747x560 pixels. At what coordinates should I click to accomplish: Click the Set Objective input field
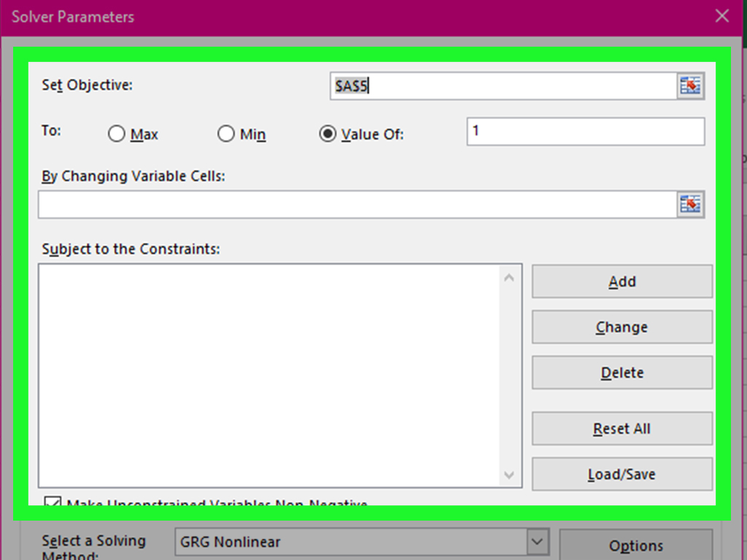pyautogui.click(x=503, y=86)
